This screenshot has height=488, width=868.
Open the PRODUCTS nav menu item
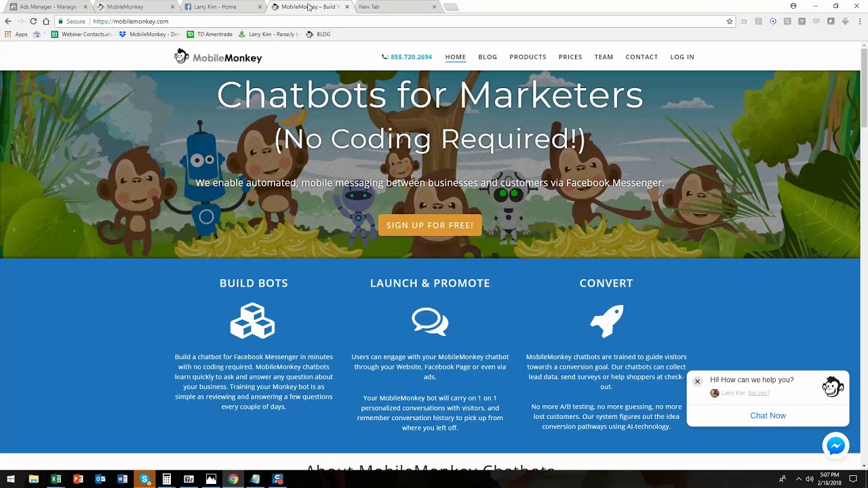click(528, 57)
